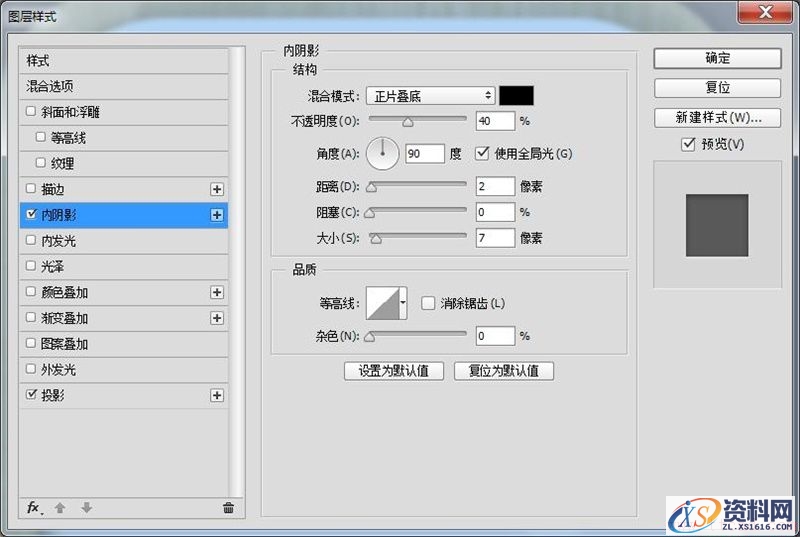
Task: Click the 新建样式(W)... button
Action: pyautogui.click(x=717, y=118)
